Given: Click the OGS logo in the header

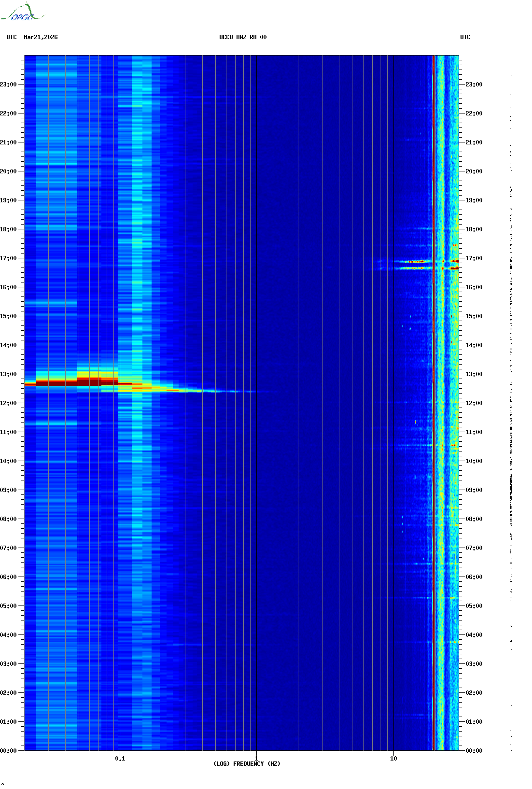Looking at the screenshot, I should pos(22,12).
